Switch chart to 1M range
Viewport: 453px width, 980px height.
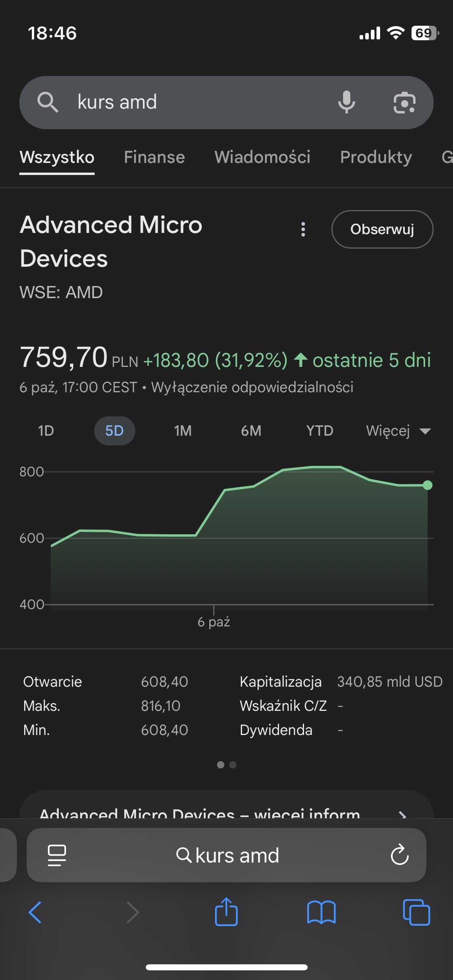coord(183,431)
